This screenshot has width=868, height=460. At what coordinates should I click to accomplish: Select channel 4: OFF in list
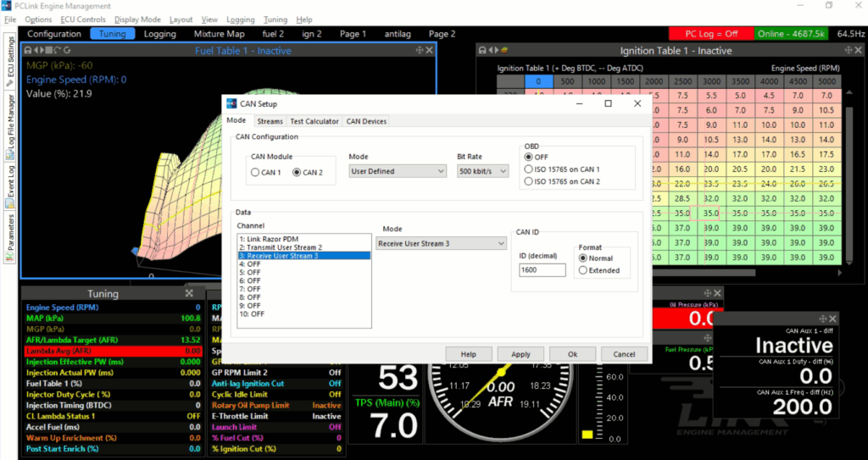tap(304, 264)
